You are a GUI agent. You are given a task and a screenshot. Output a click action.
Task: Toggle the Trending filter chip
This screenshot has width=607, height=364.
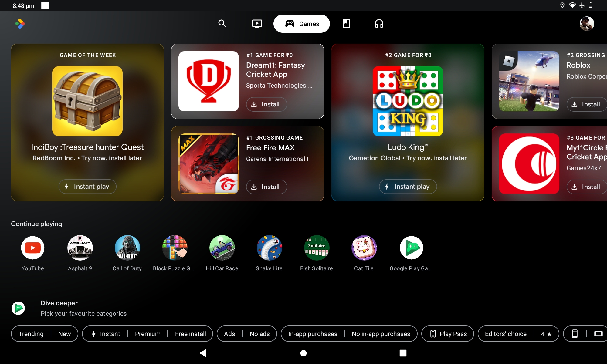pos(31,334)
